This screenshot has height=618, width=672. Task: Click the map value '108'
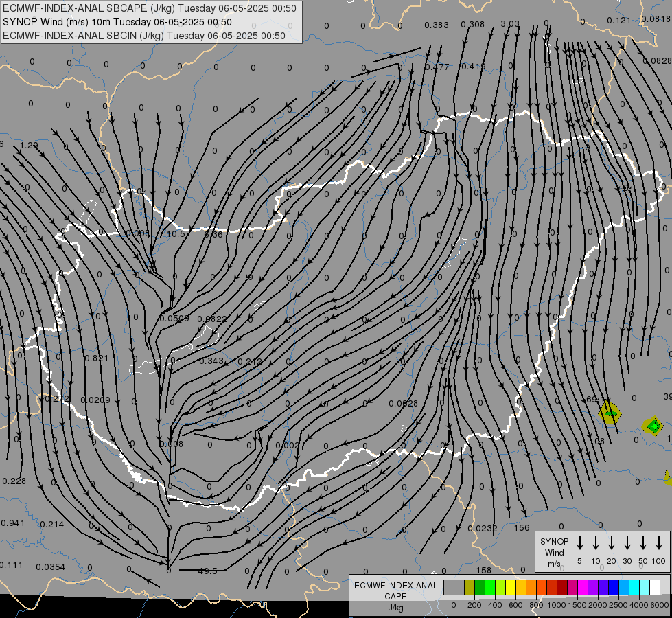coord(597,441)
